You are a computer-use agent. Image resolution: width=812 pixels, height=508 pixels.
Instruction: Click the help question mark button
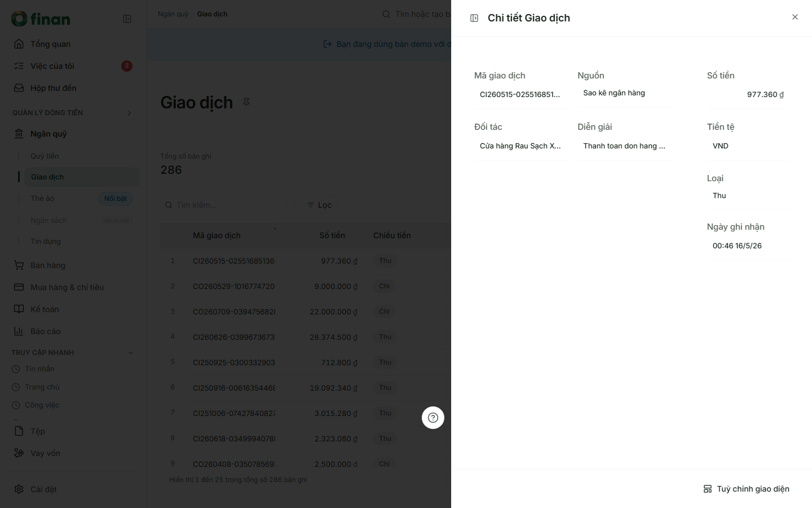pos(433,418)
